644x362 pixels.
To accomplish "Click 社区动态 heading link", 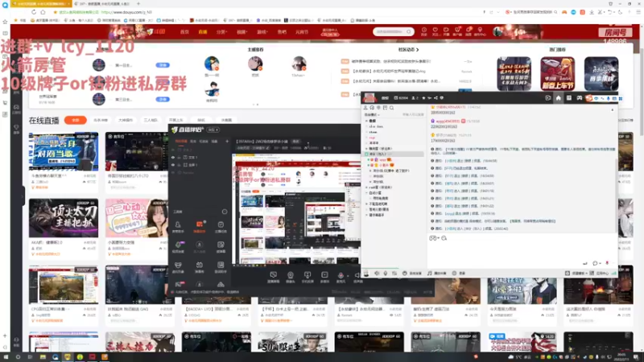I will click(x=408, y=50).
